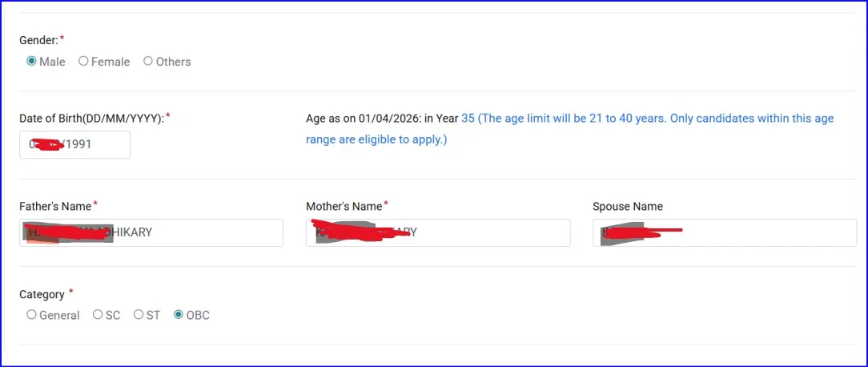Click the blue age limit notice text

[x=649, y=119]
